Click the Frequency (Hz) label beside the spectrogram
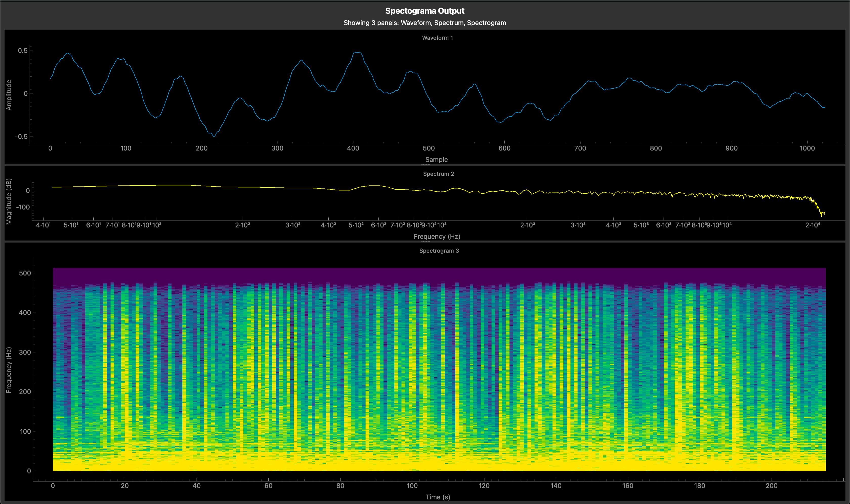850x504 pixels. [x=9, y=370]
